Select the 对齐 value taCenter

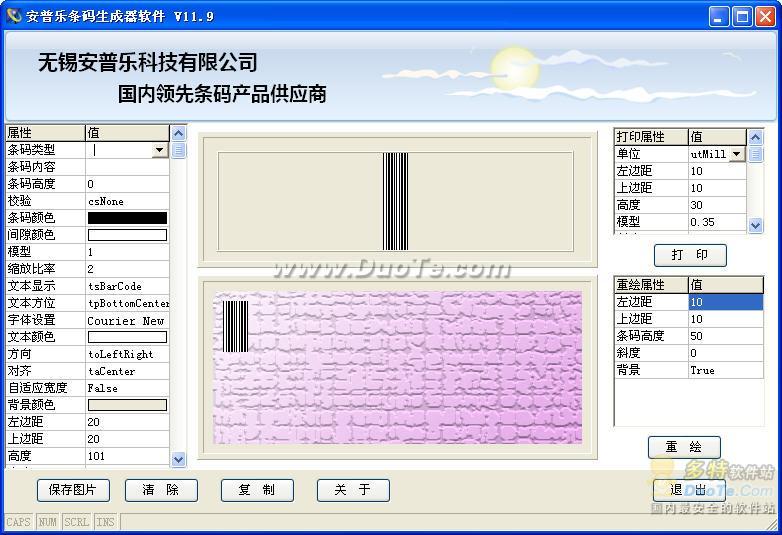[x=127, y=371]
